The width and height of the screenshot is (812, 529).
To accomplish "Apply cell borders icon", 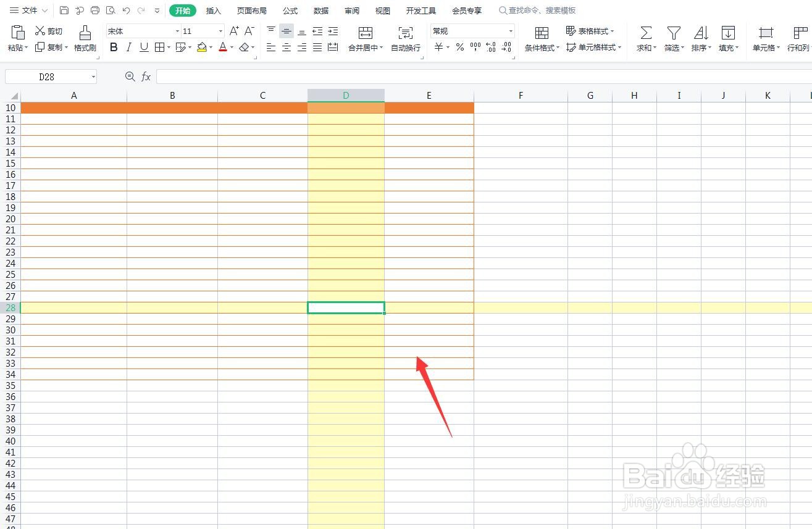I will (x=159, y=48).
